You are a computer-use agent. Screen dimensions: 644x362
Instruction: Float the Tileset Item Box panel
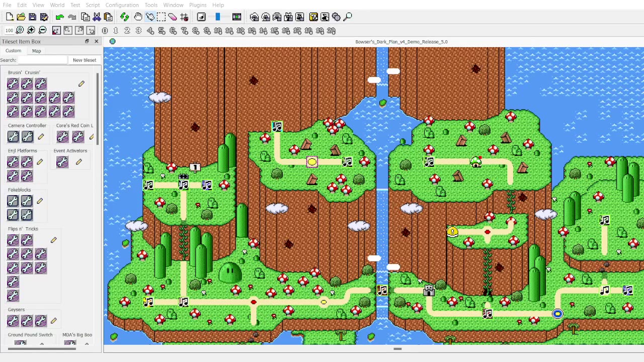coord(87,42)
